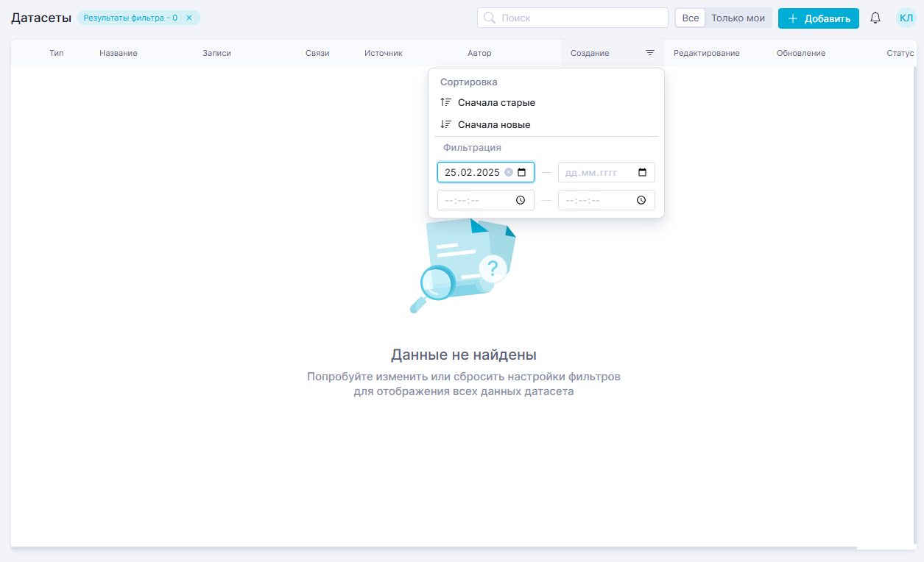This screenshot has height=562, width=924.
Task: Click the Тип column header
Action: click(x=57, y=53)
